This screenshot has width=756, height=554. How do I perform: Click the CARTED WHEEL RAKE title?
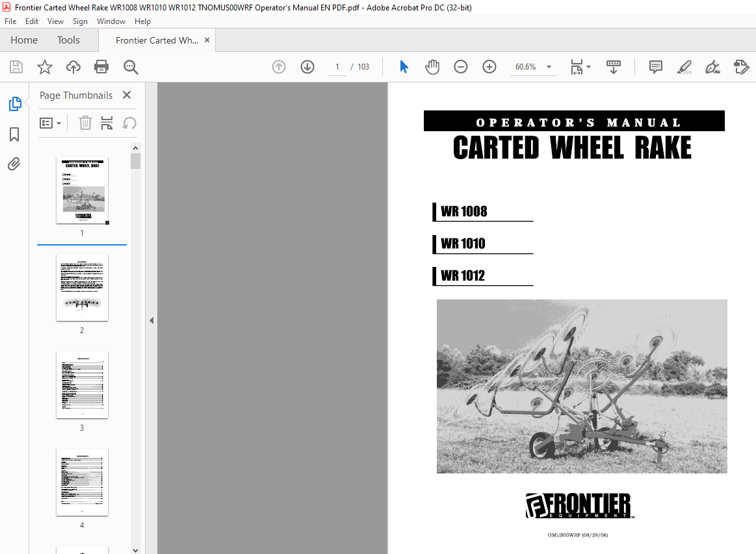click(572, 147)
